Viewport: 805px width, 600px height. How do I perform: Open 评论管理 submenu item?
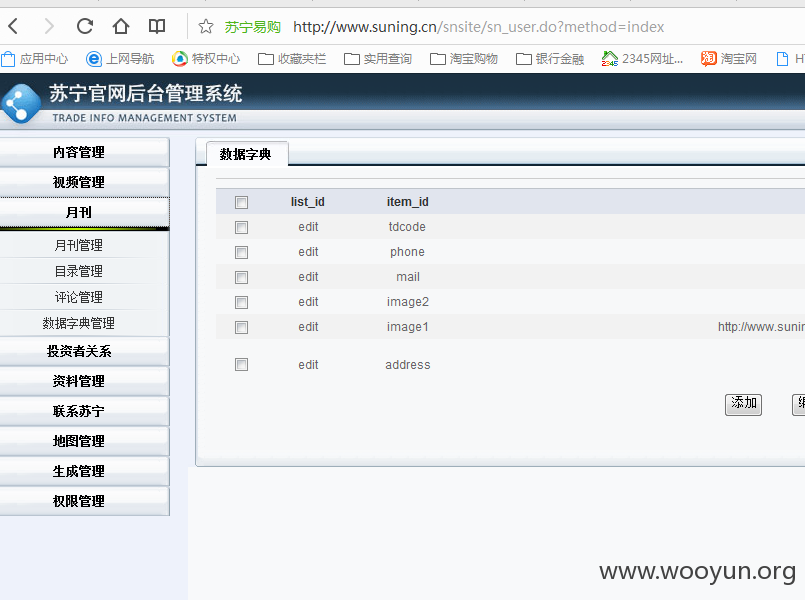[79, 297]
